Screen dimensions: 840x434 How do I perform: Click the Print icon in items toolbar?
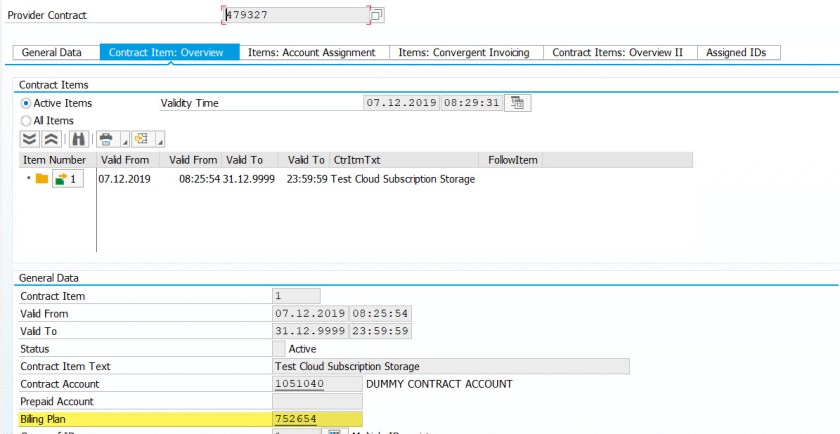(105, 139)
